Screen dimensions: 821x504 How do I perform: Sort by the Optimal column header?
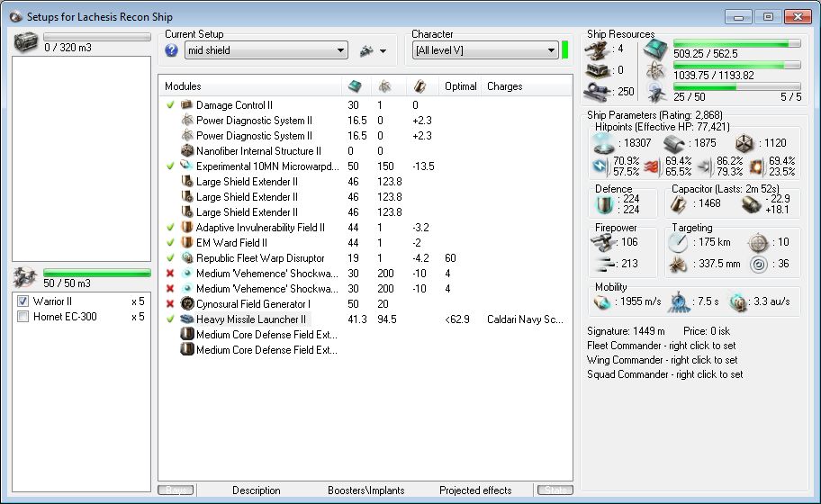pos(460,85)
